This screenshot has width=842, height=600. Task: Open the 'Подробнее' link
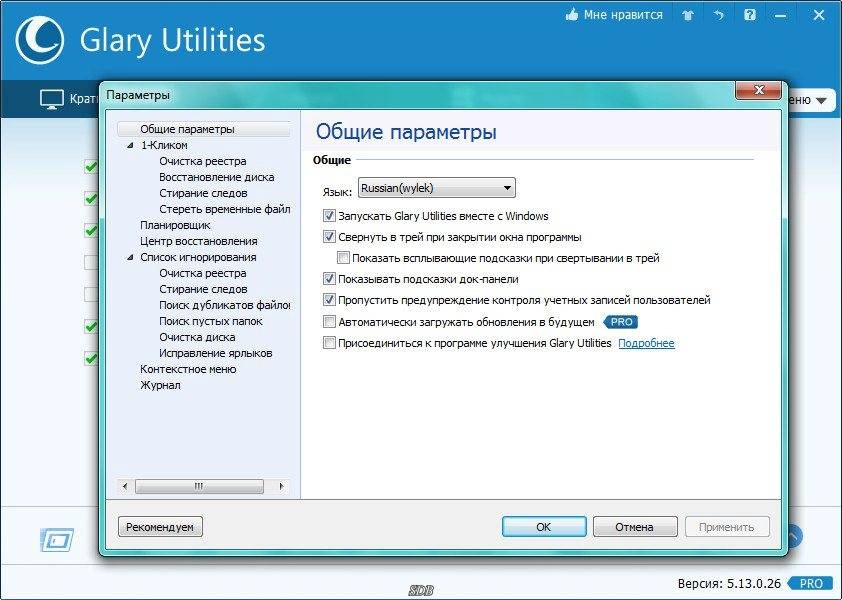tap(647, 343)
